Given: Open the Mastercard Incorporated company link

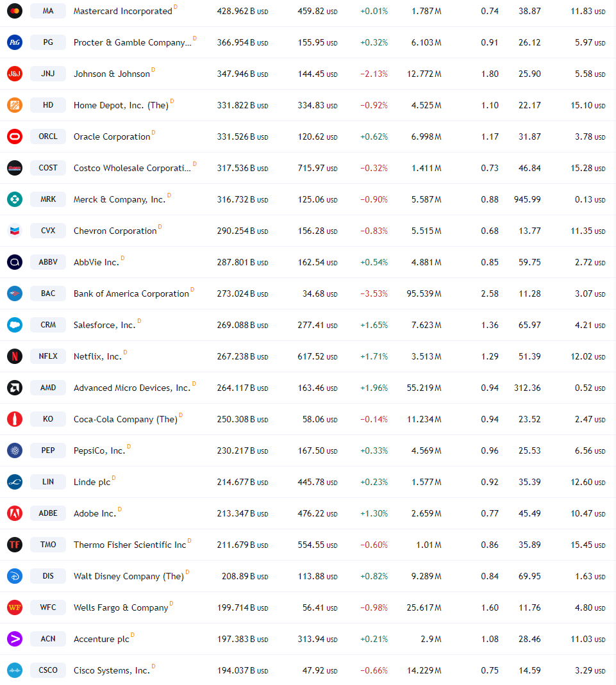Looking at the screenshot, I should pyautogui.click(x=123, y=11).
